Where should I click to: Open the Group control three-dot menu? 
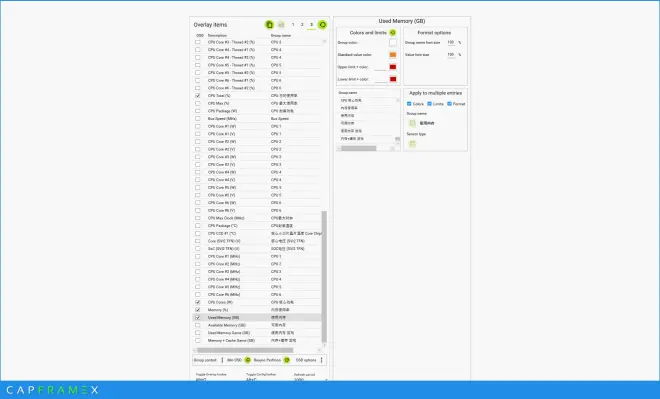tap(222, 360)
